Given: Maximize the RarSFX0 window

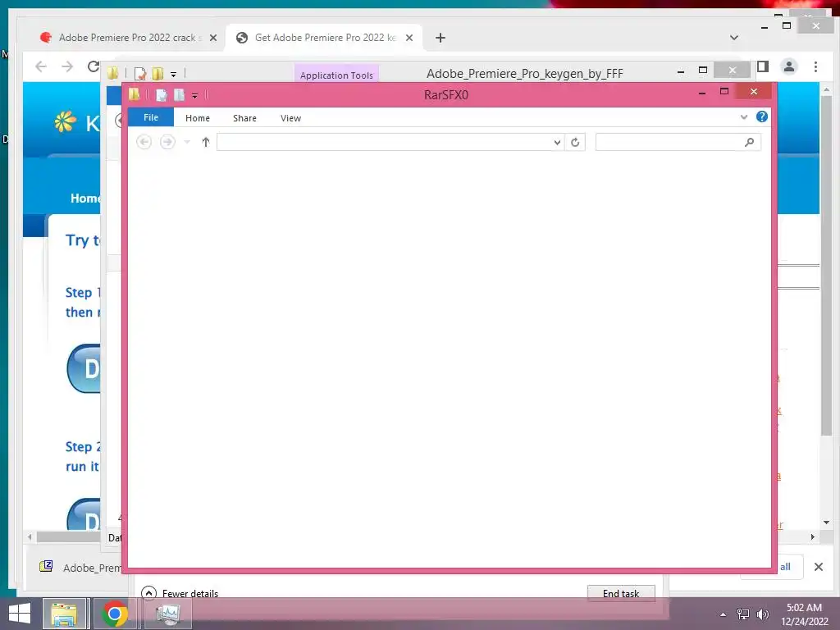Looking at the screenshot, I should [724, 92].
